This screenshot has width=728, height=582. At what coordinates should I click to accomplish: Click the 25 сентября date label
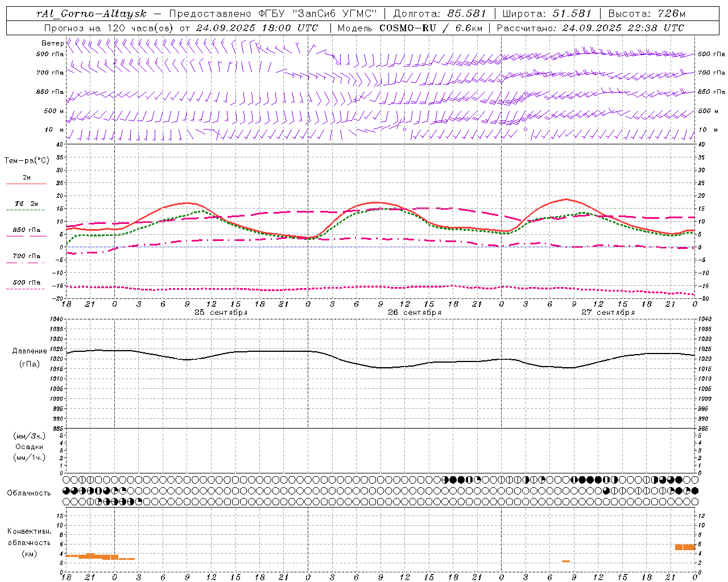point(221,313)
